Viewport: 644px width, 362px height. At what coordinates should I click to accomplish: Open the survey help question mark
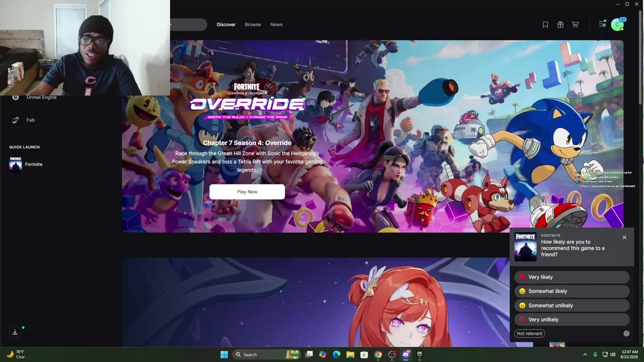pyautogui.click(x=626, y=333)
